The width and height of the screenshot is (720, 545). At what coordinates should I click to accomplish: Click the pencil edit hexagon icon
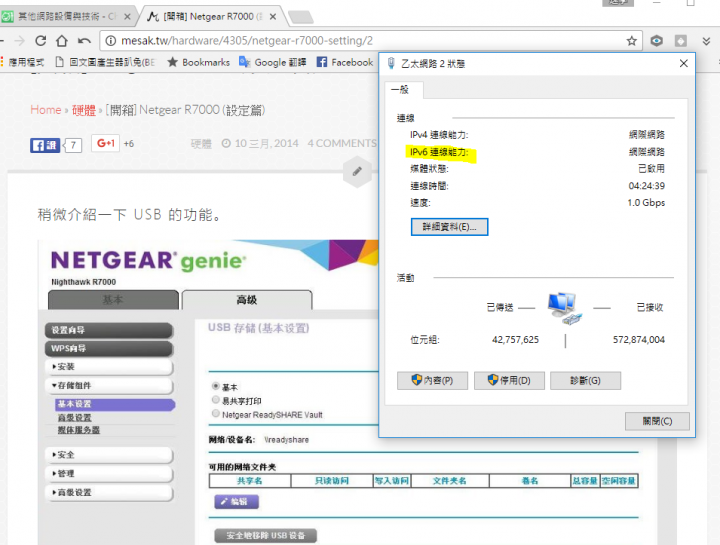[x=357, y=172]
